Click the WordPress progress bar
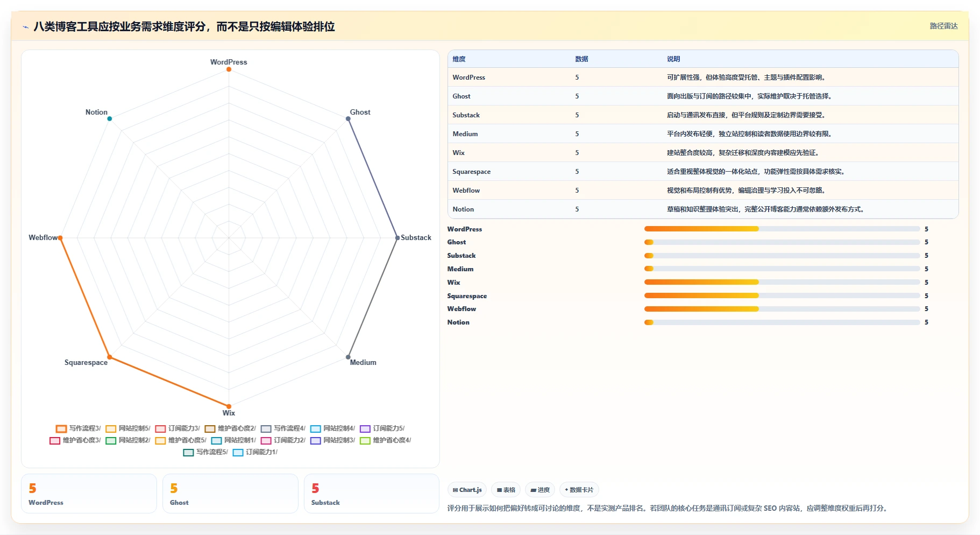This screenshot has width=980, height=535. 782,229
